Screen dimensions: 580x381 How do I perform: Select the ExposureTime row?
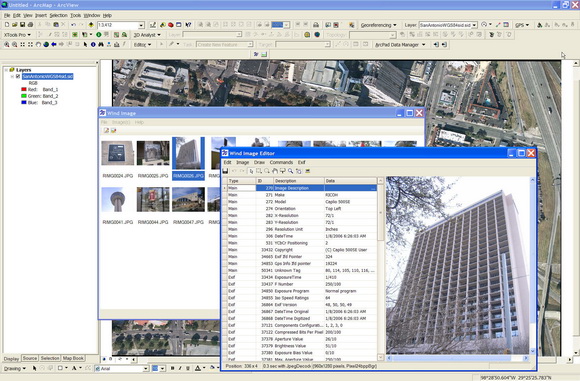tap(301, 277)
